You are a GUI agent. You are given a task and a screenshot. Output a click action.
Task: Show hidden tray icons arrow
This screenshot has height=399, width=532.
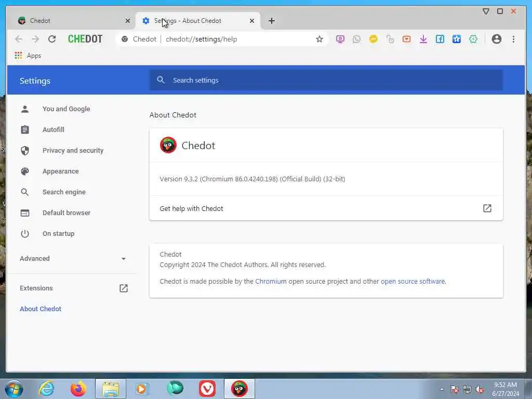click(x=442, y=390)
